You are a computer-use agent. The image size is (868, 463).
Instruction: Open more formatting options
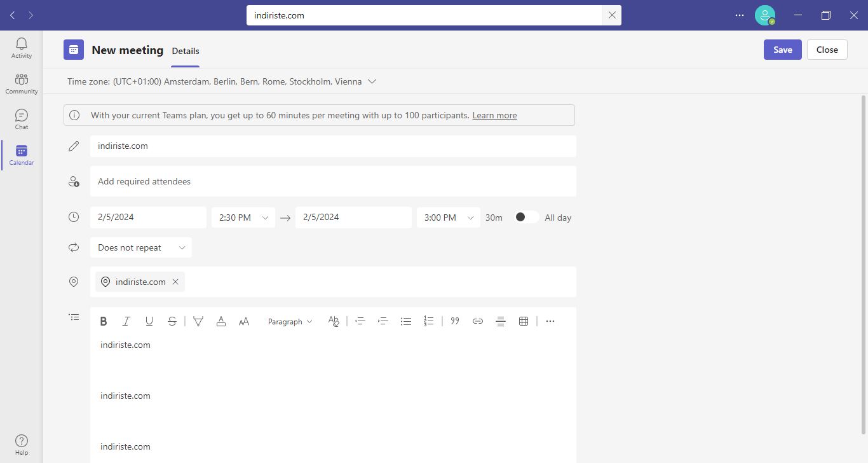(550, 321)
